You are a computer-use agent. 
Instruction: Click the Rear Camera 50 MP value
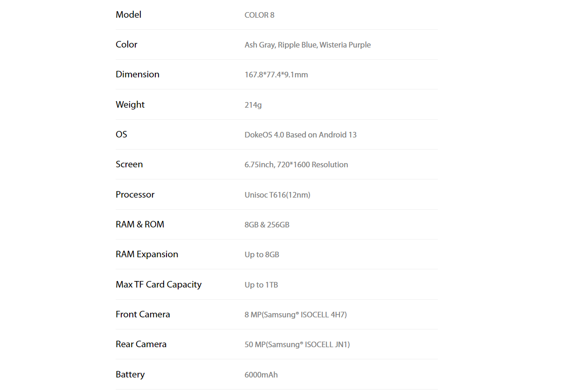pos(297,344)
